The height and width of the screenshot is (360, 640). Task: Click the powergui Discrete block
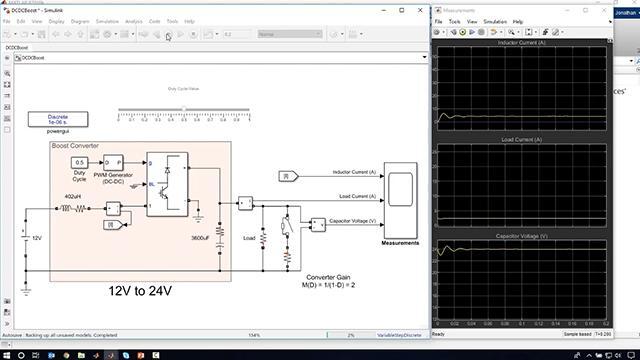pyautogui.click(x=58, y=119)
